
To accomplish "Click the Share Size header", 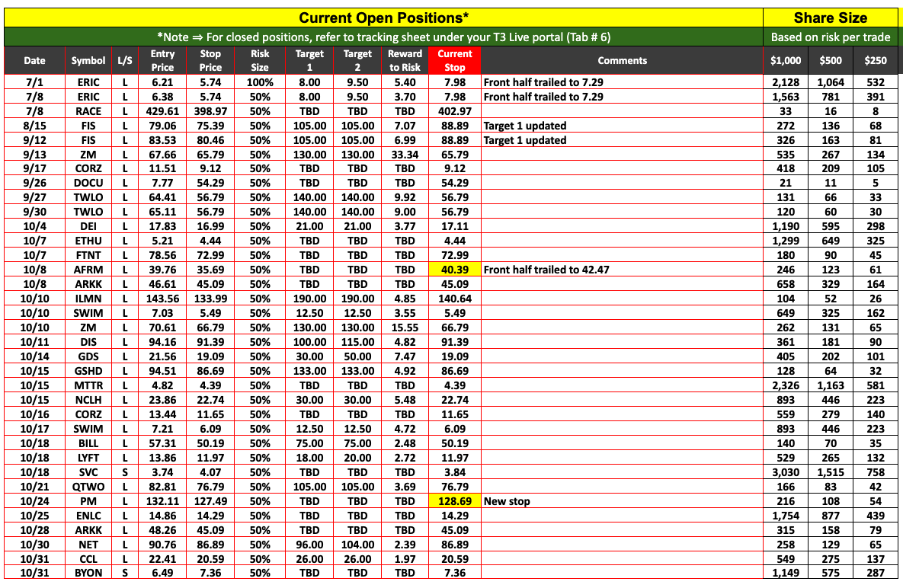I will 830,18.
